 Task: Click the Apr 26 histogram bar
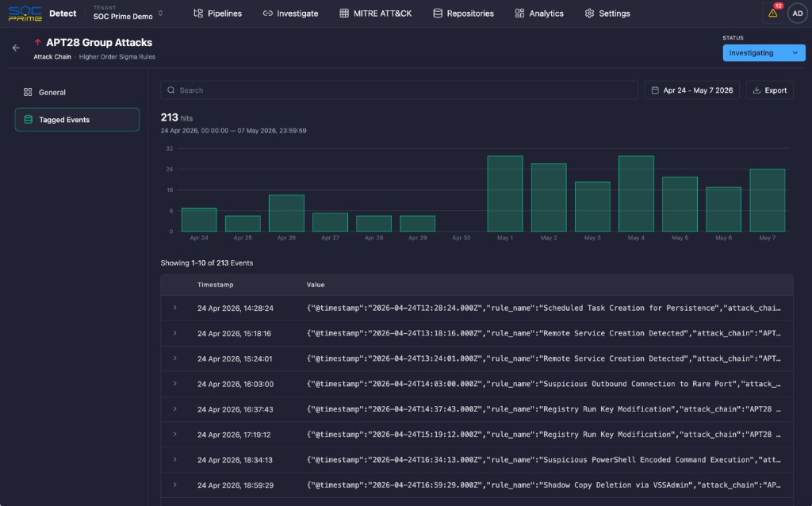(286, 213)
